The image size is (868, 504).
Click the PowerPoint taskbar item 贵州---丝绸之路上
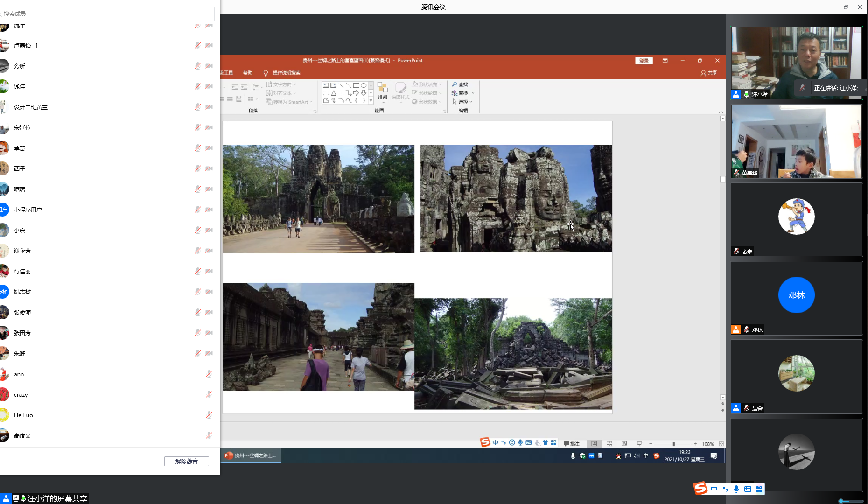pos(251,455)
